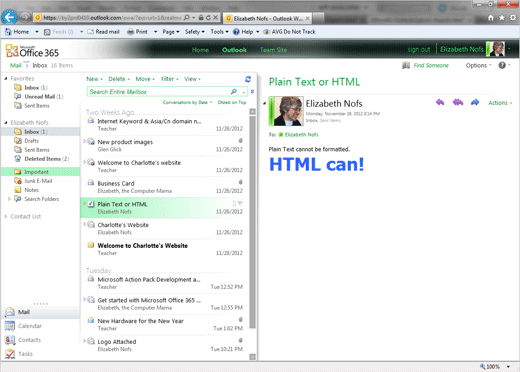Open the Tasks icon in navigation pane
Screen dimensions: 520x372
10,354
